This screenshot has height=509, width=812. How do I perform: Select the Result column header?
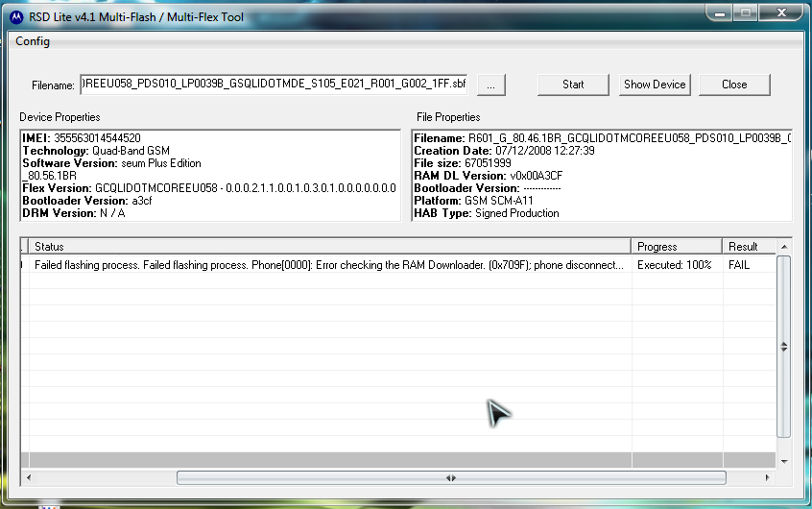750,247
